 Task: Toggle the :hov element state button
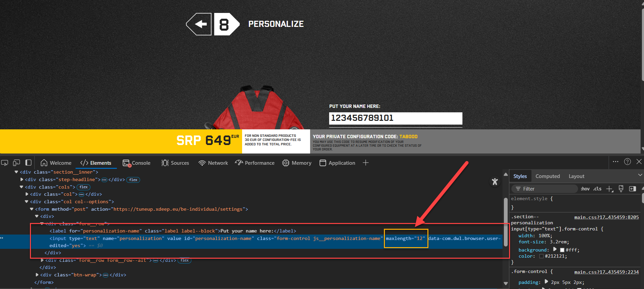585,189
